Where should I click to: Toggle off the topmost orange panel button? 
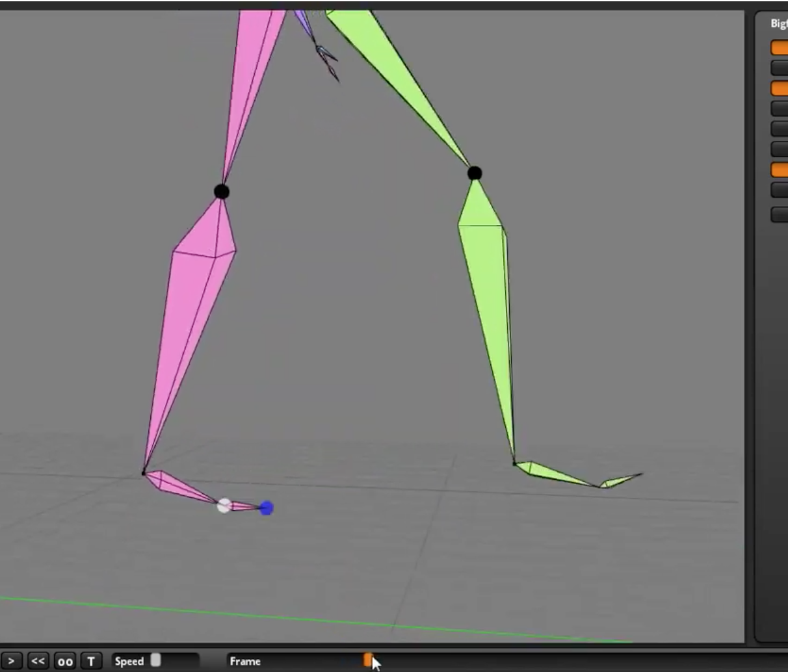coord(780,47)
